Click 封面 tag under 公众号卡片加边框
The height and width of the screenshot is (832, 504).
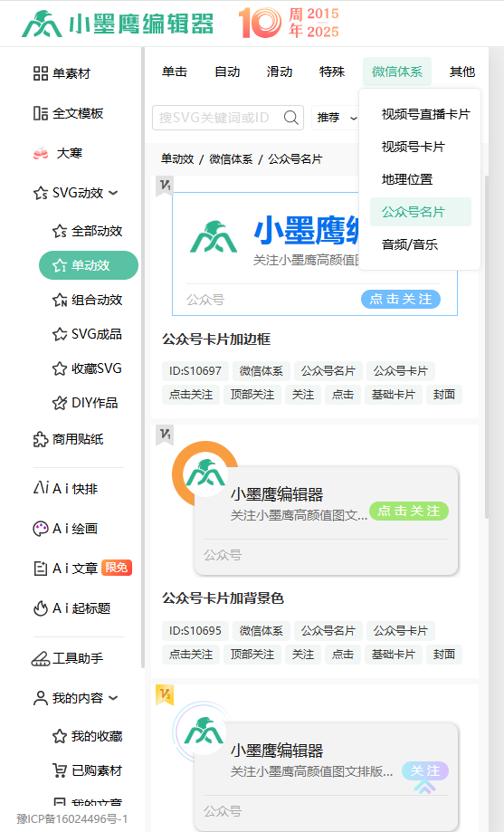point(444,395)
